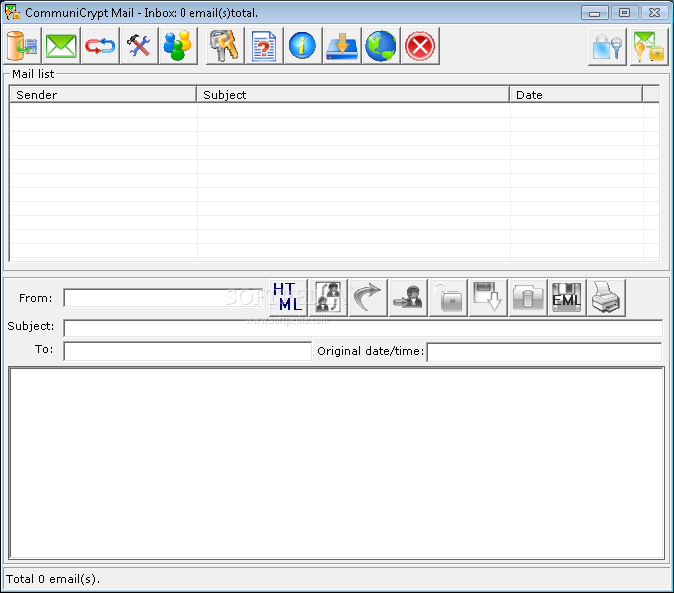
Task: Show the blue info icon
Action: (303, 46)
